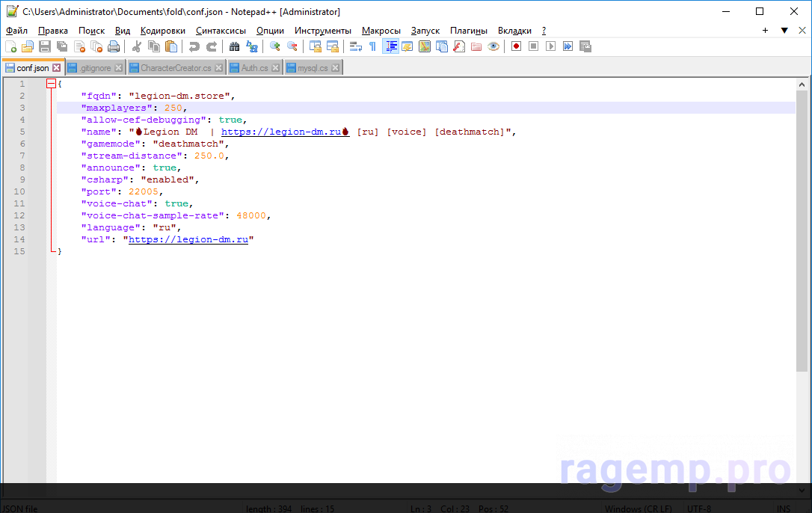Open the Function List panel

[459, 46]
